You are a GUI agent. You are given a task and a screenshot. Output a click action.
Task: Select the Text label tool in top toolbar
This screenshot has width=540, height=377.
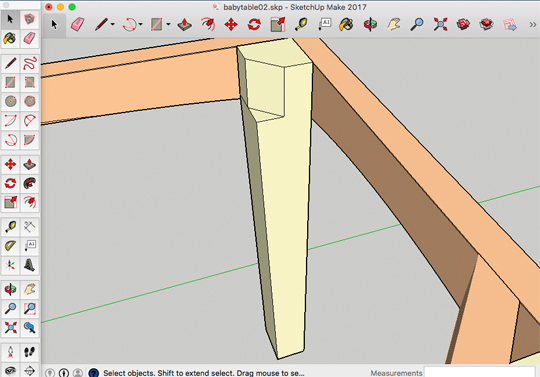coord(324,25)
